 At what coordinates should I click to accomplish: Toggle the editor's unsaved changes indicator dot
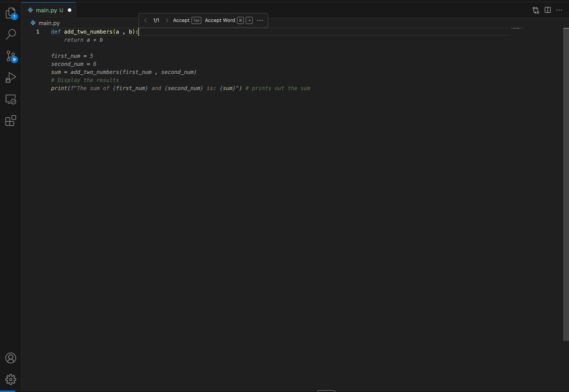point(69,10)
